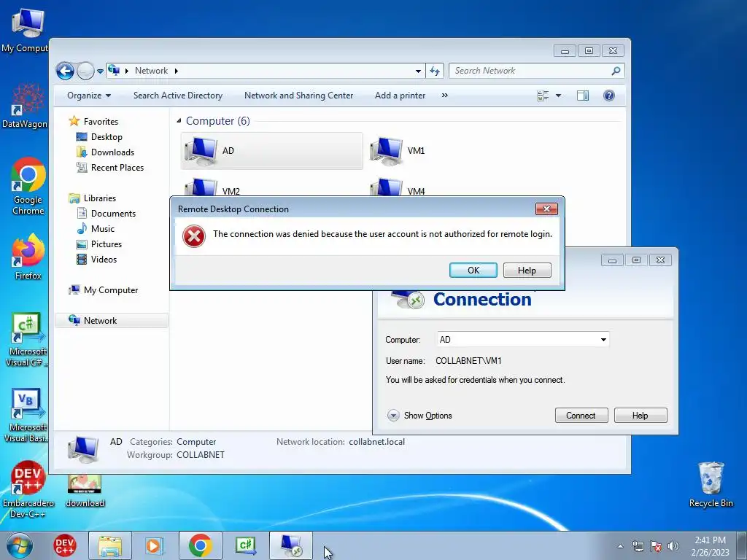This screenshot has width=747, height=560.
Task: Open Network and Sharing Center
Action: coord(298,96)
